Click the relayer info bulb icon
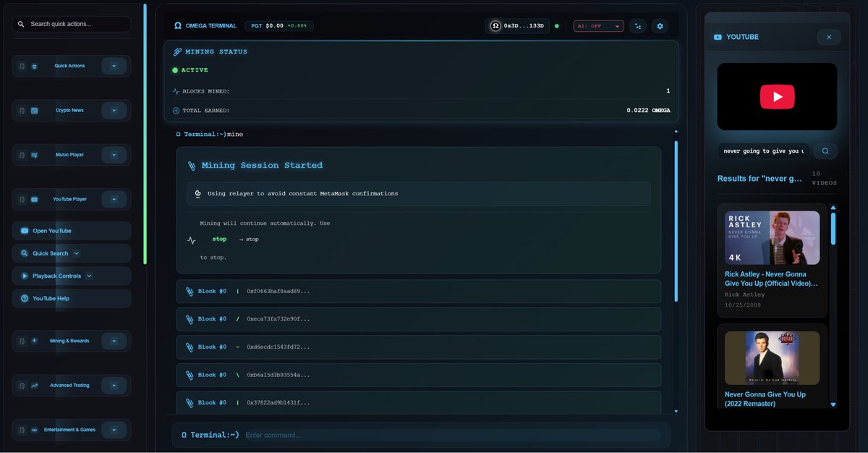Image resolution: width=868 pixels, height=453 pixels. (x=198, y=194)
